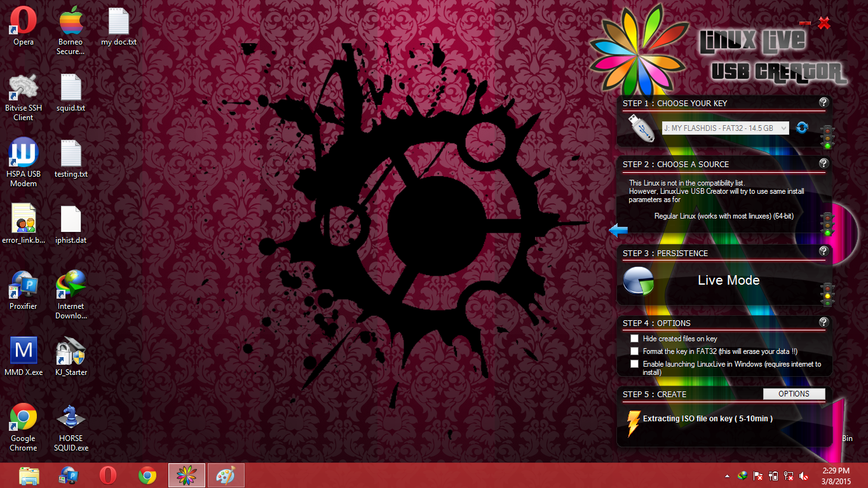Open help for Step 1 Choose Your Key
Viewport: 868px width, 488px height.
click(x=824, y=102)
